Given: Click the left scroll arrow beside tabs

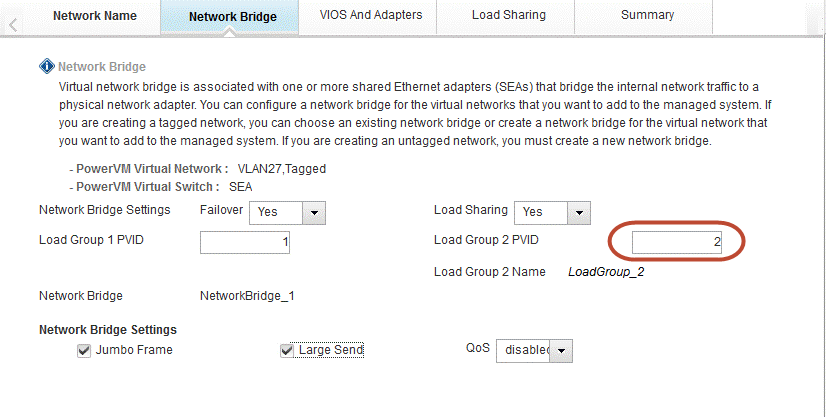Looking at the screenshot, I should [13, 24].
